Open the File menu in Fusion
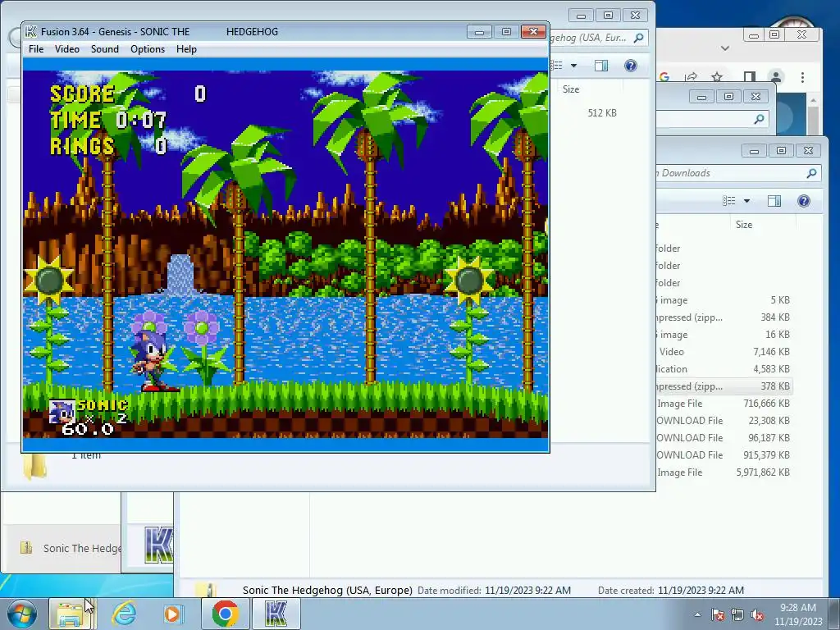This screenshot has height=630, width=840. pyautogui.click(x=36, y=49)
